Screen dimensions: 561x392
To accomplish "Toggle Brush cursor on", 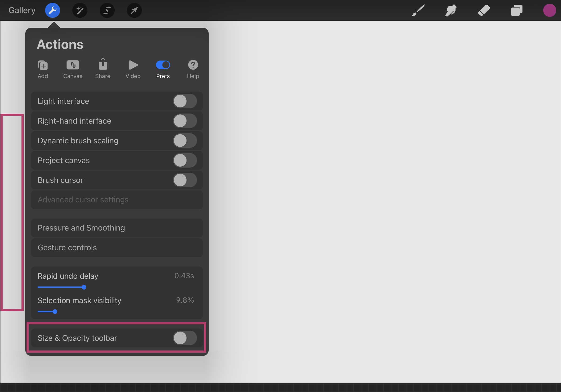I will pos(185,180).
